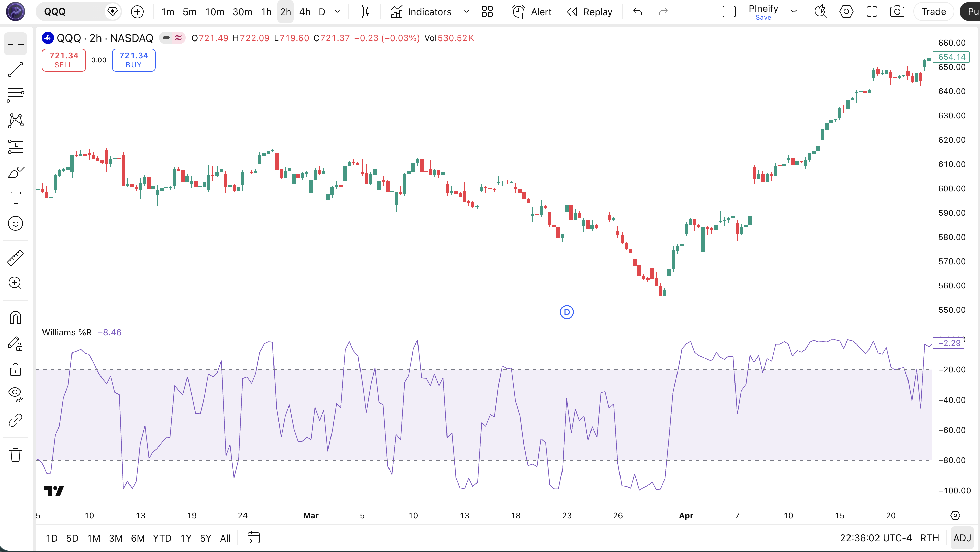The width and height of the screenshot is (980, 552).
Task: Hide all drawings with eye icon
Action: coord(16,395)
